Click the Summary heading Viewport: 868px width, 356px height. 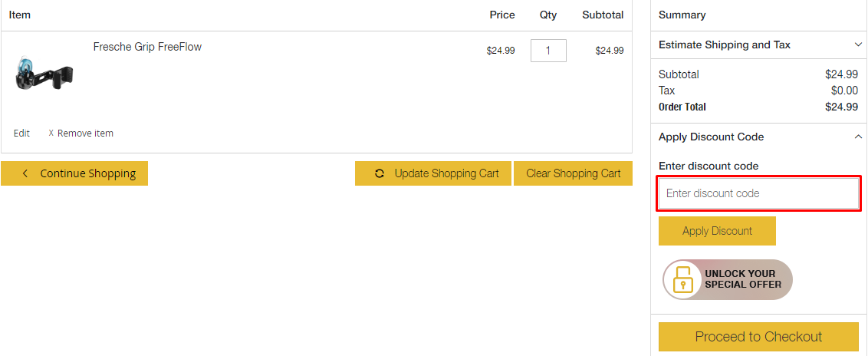coord(682,15)
